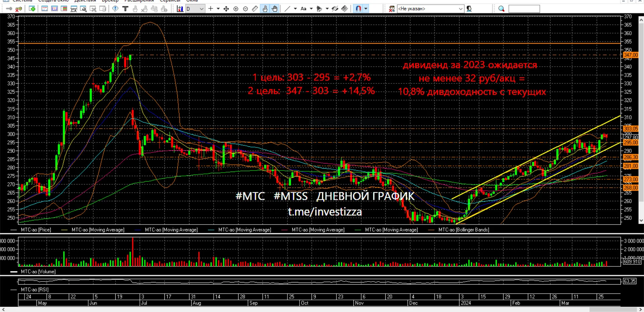Open the Действия menu

click(x=85, y=1)
